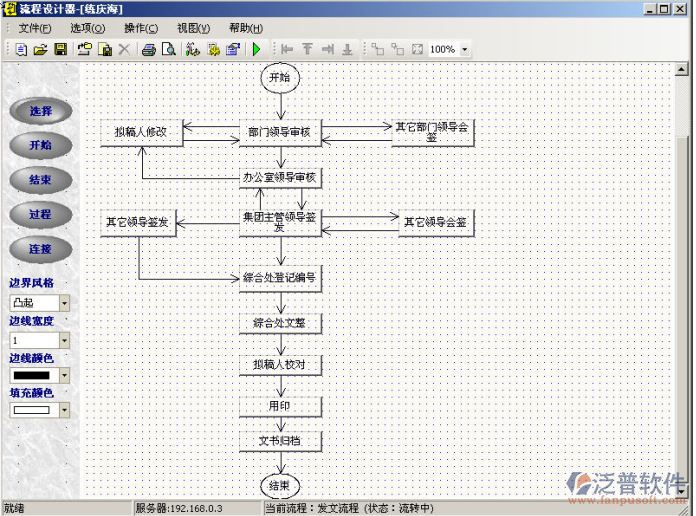
Task: Align selected nodes to bottom
Action: (x=348, y=49)
